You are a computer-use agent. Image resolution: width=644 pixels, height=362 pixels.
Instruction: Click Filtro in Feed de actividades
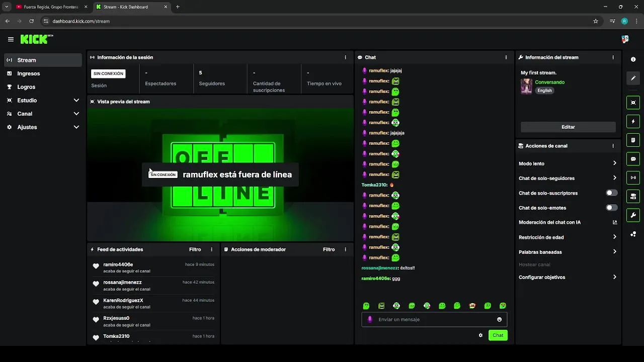pyautogui.click(x=195, y=249)
